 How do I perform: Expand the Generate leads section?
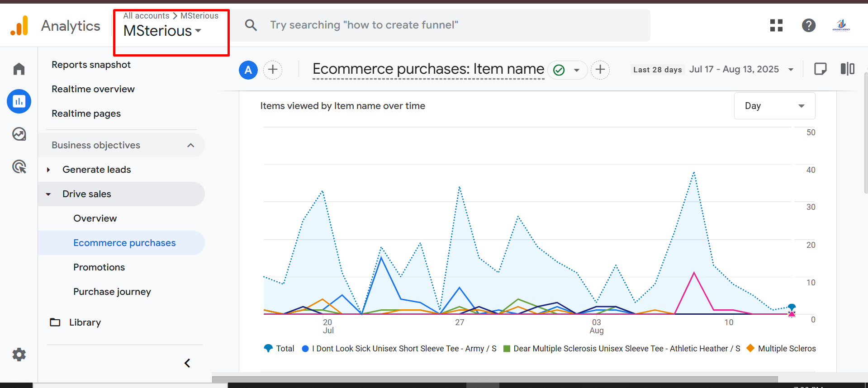tap(48, 170)
